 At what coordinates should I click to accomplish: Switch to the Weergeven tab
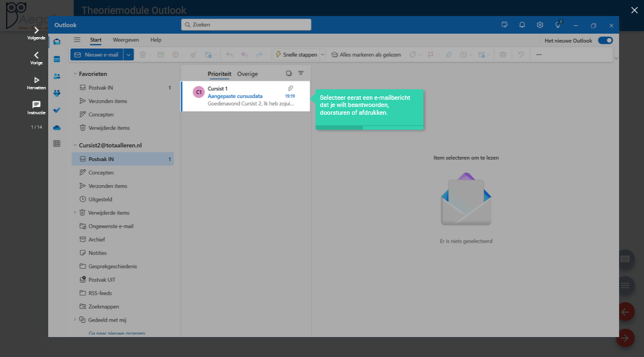point(126,40)
